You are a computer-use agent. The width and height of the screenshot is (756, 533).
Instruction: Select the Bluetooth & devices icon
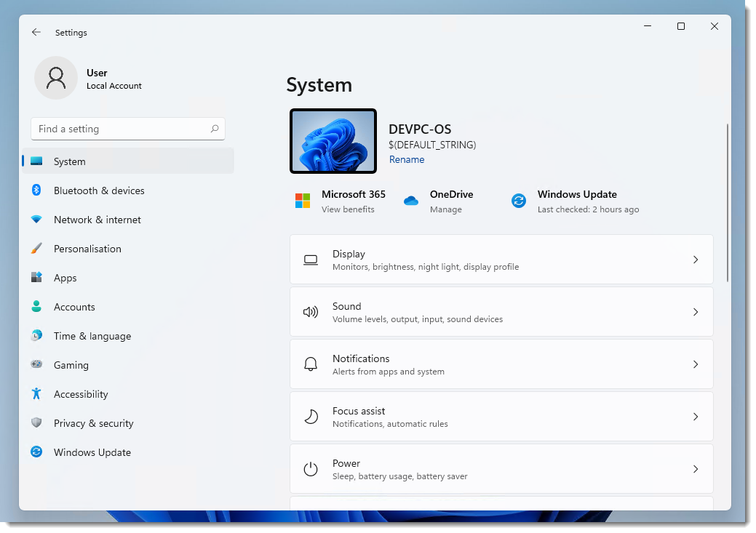[37, 191]
